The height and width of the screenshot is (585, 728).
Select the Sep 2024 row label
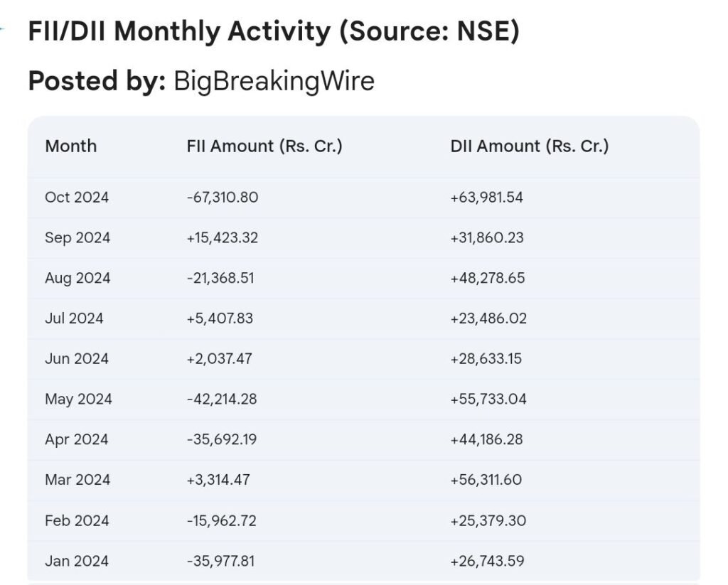(77, 237)
